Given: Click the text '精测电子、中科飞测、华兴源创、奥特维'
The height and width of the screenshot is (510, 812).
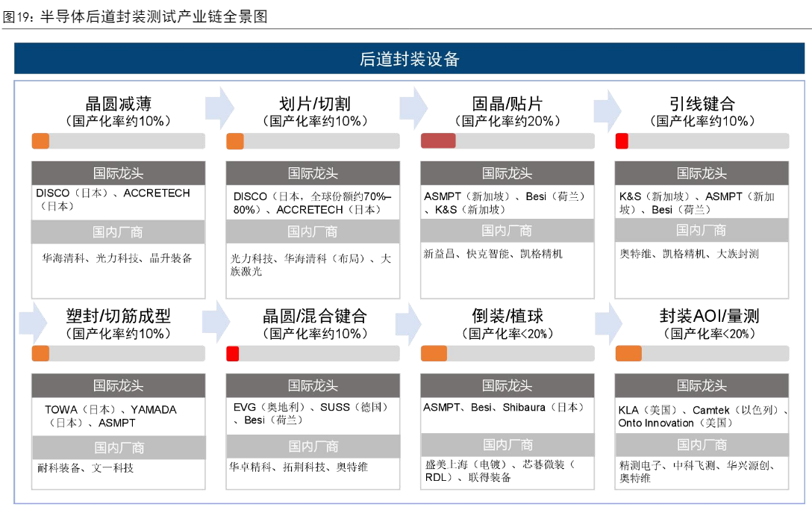Looking at the screenshot, I should [697, 472].
